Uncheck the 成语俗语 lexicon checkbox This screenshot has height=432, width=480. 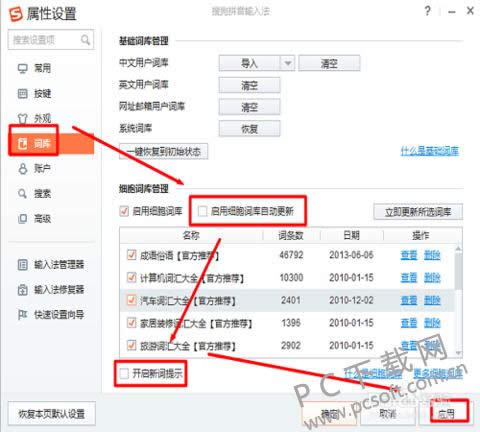131,255
